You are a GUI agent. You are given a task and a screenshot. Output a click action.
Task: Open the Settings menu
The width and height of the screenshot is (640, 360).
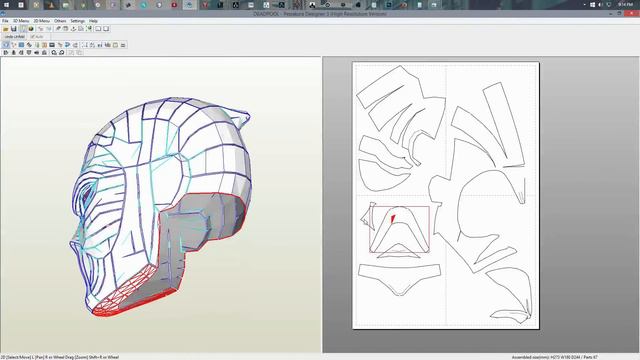tap(77, 21)
